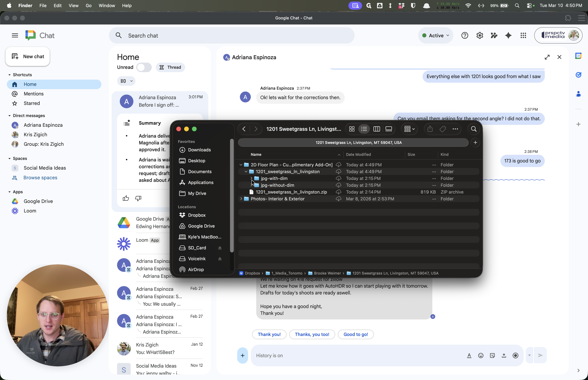Open emoji picker in message box

(481, 355)
